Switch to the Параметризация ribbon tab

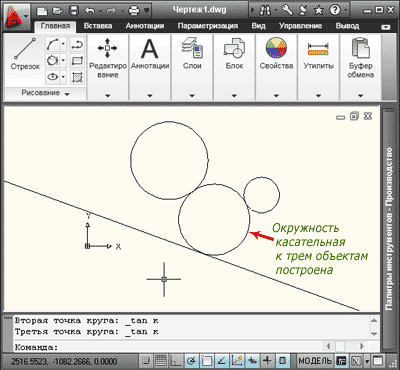point(208,26)
